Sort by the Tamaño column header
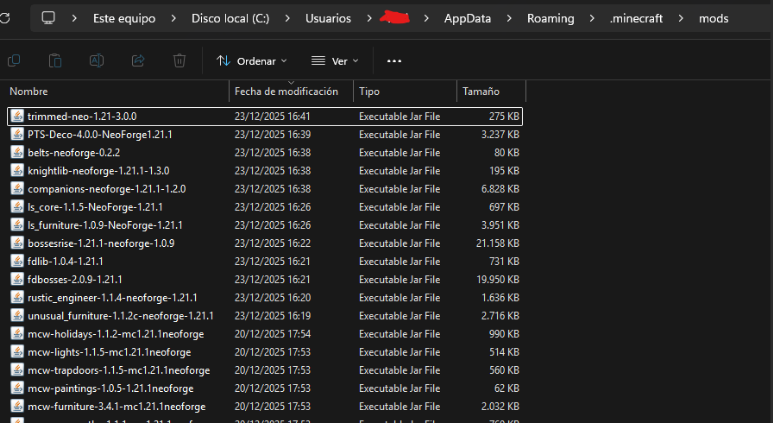 (x=481, y=91)
